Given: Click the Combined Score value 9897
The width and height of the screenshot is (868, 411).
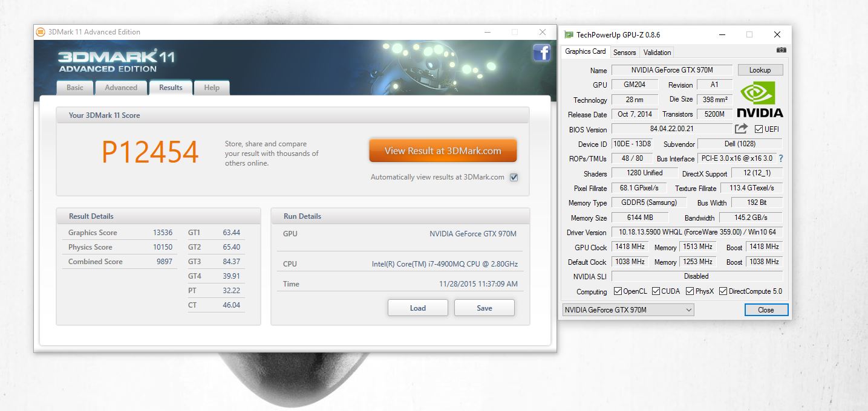Looking at the screenshot, I should point(165,262).
